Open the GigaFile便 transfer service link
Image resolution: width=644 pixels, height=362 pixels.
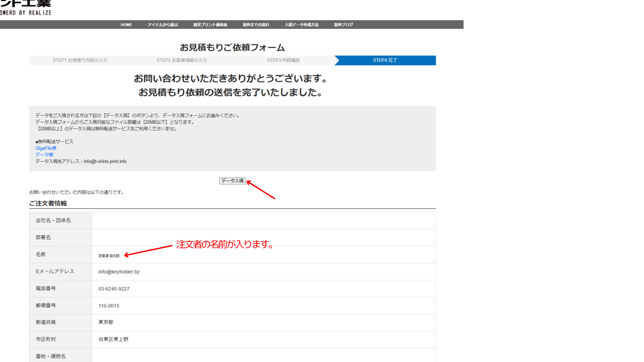tap(46, 148)
